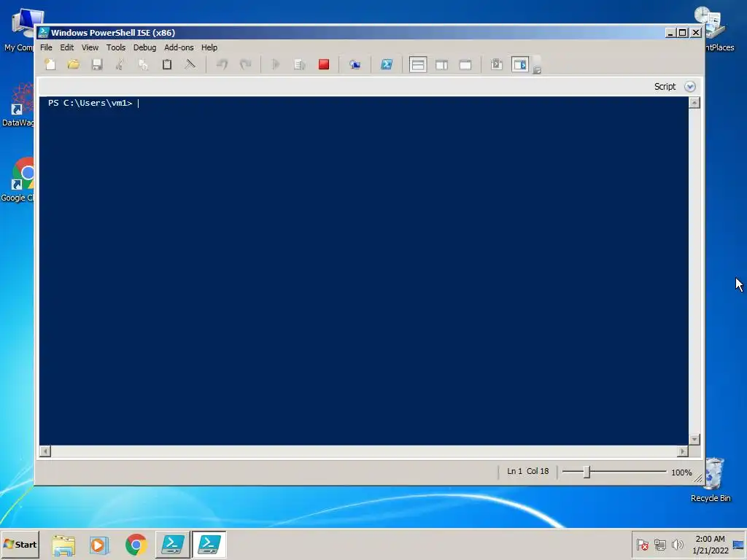Screen dimensions: 747x560
Task: Open the File menu
Action: point(46,47)
